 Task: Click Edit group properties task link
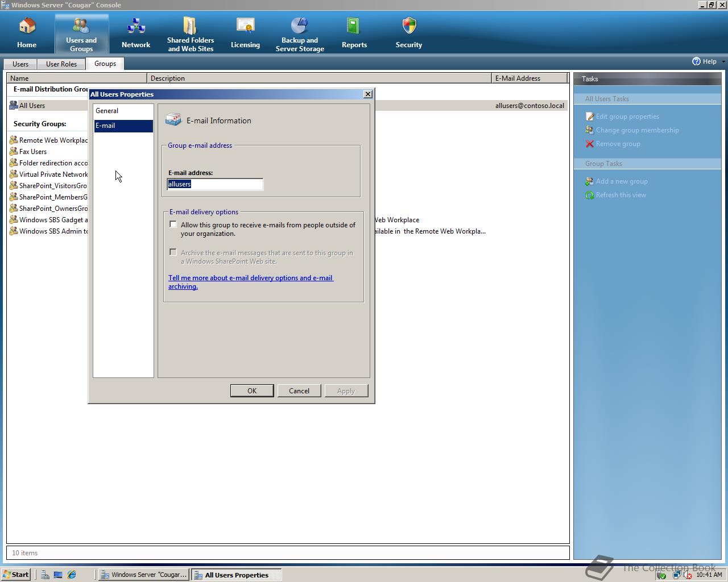tap(627, 117)
